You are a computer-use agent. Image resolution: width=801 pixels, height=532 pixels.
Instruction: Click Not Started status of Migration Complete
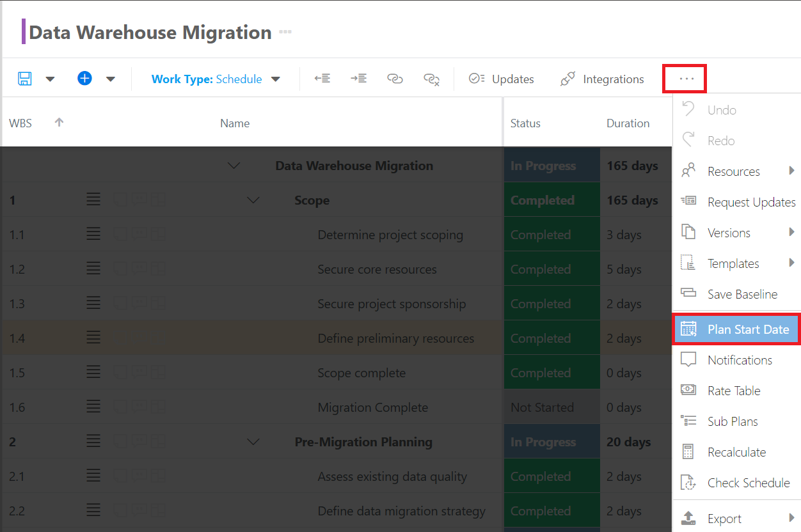coord(552,407)
